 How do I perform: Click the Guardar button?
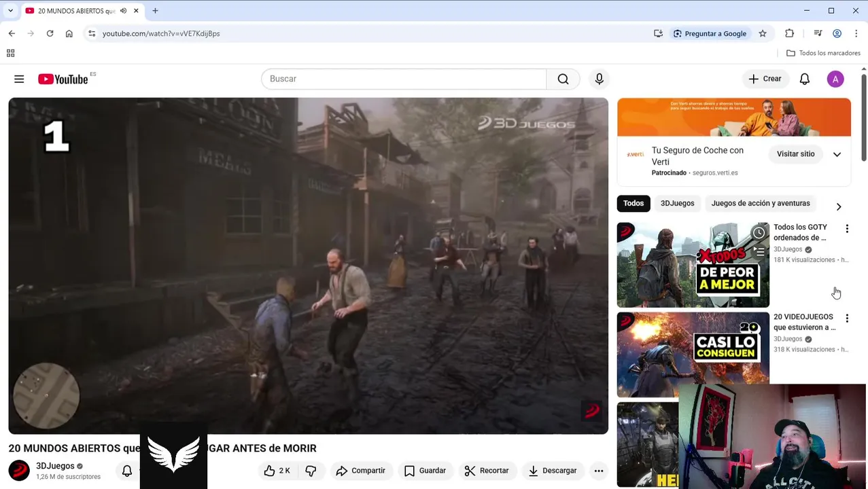coord(425,471)
